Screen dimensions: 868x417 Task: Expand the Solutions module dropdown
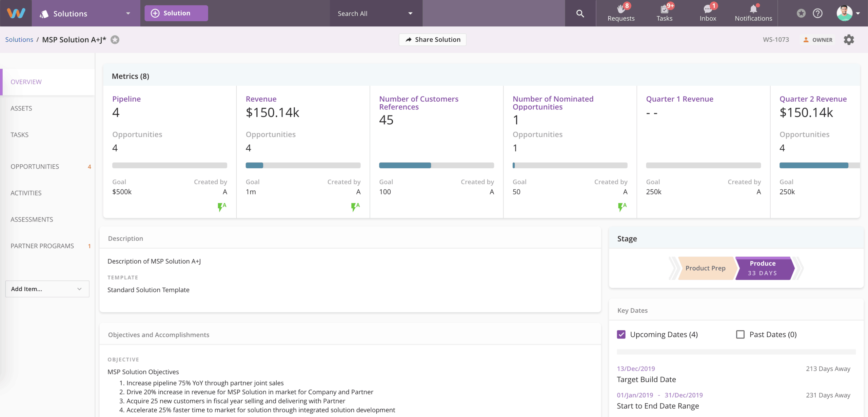[x=128, y=14]
